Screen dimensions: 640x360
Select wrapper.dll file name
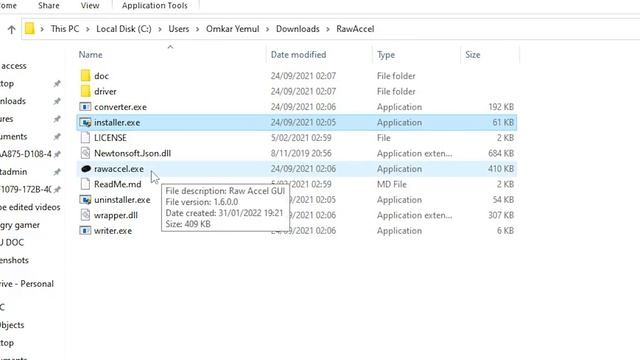pos(116,215)
